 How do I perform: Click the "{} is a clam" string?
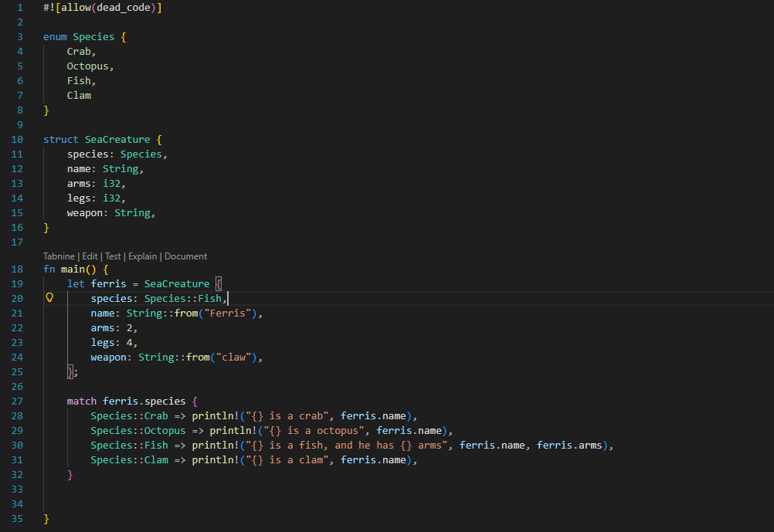[x=287, y=460]
